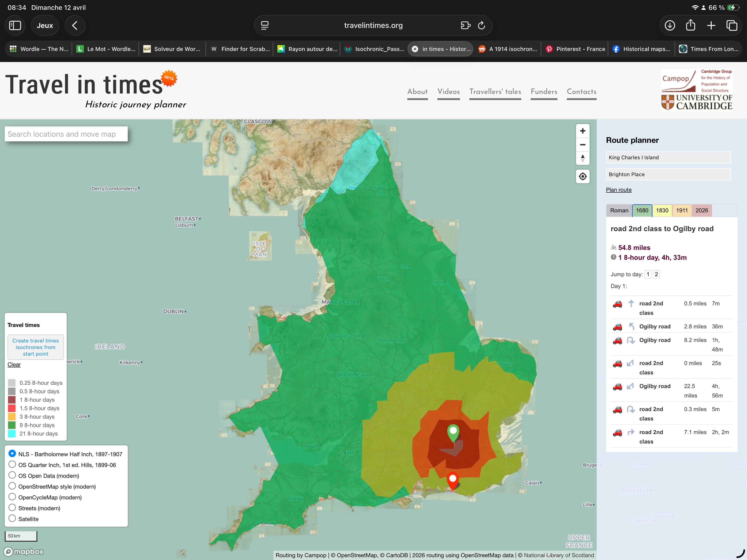
Task: Zoom out of the map
Action: pos(583,144)
